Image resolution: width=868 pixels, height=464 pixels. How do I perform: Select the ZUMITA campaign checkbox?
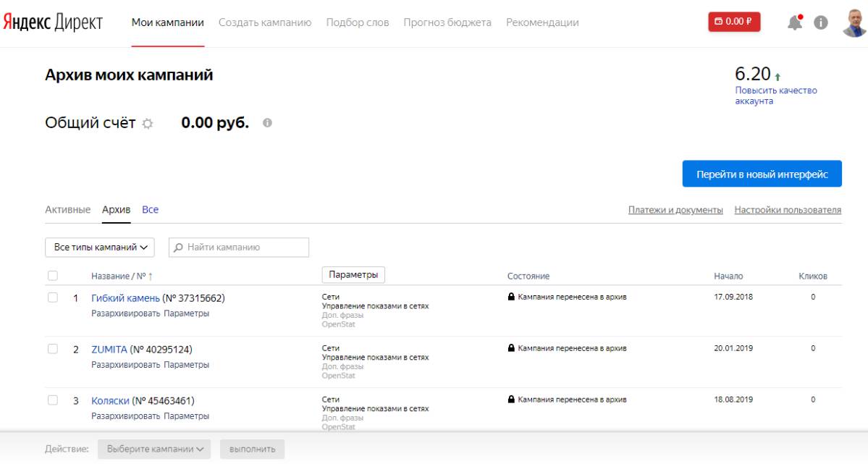[x=53, y=349]
